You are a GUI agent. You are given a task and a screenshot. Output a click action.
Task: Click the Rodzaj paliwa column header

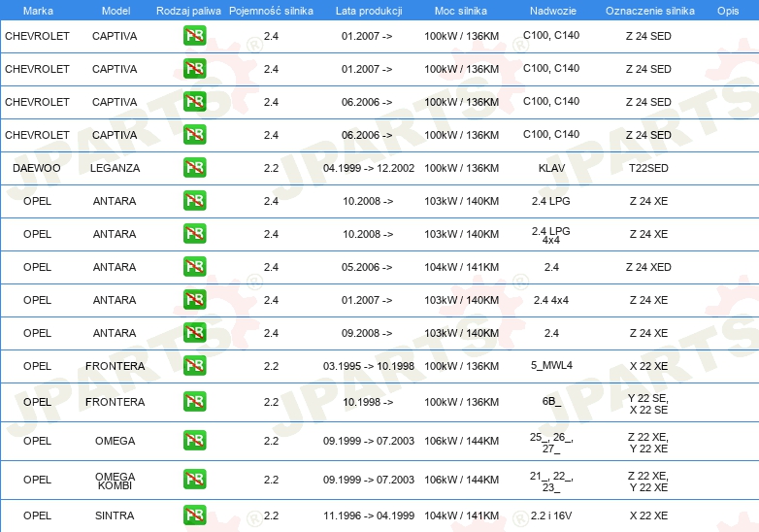click(188, 11)
